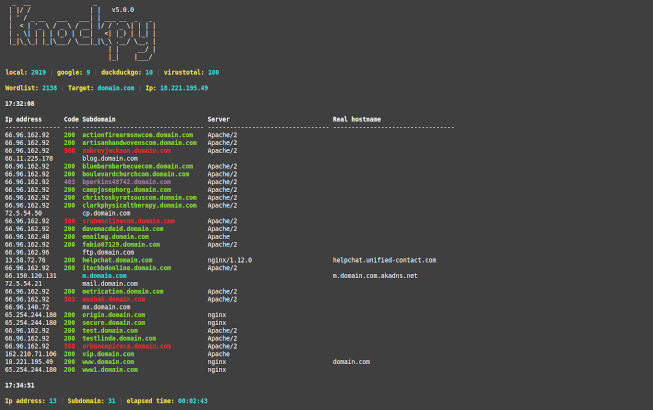Click the 'metrication.domain.com' subdomain

point(123,292)
